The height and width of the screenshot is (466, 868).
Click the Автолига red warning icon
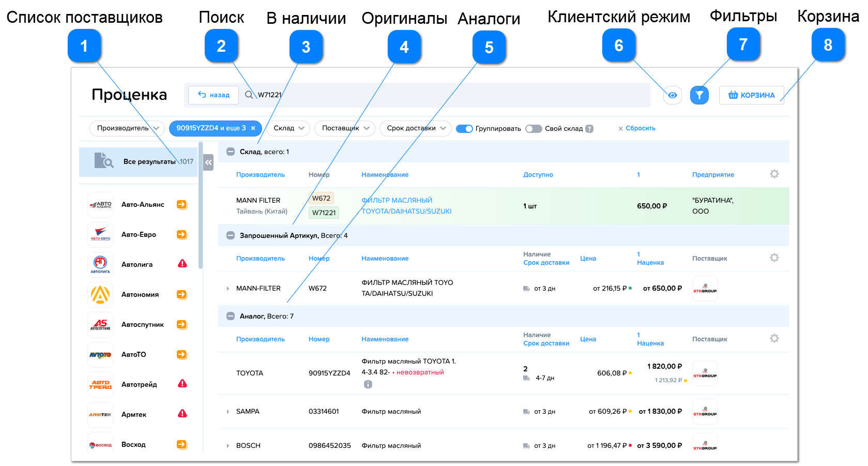pos(182,264)
